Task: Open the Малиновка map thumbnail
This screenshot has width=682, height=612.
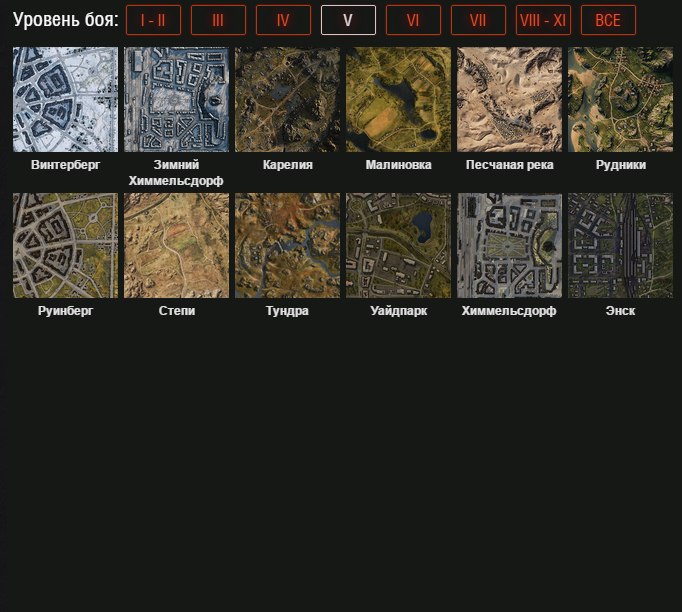Action: click(398, 100)
